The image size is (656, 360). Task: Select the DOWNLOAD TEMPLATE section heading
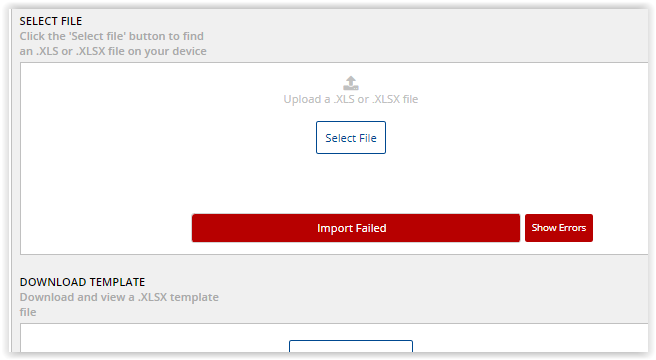point(82,282)
